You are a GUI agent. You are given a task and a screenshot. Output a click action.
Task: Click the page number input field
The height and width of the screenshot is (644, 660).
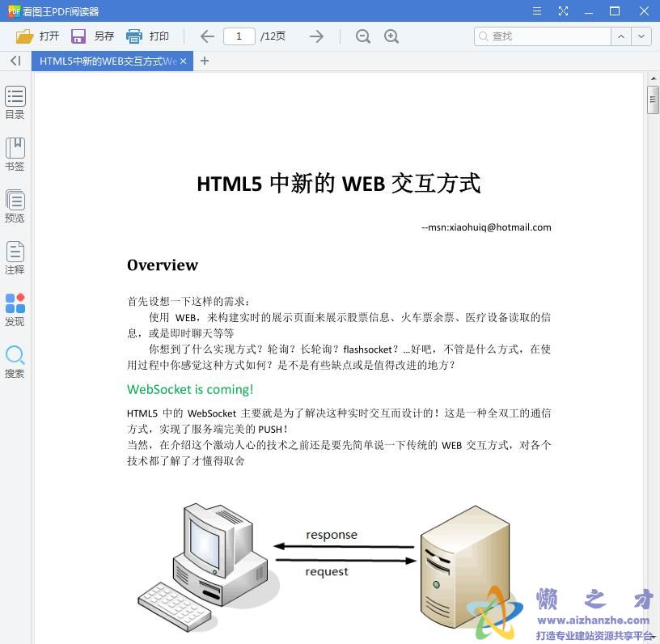coord(239,36)
